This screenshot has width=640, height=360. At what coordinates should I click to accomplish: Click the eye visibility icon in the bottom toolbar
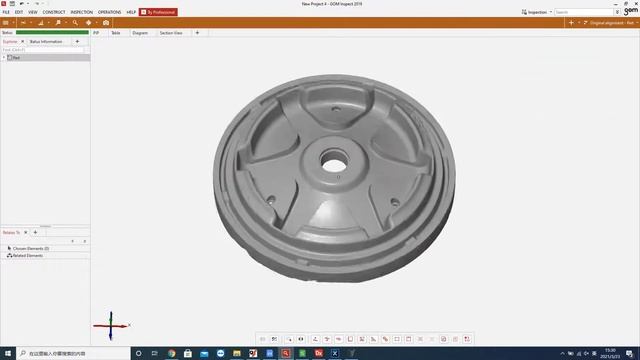(301, 339)
